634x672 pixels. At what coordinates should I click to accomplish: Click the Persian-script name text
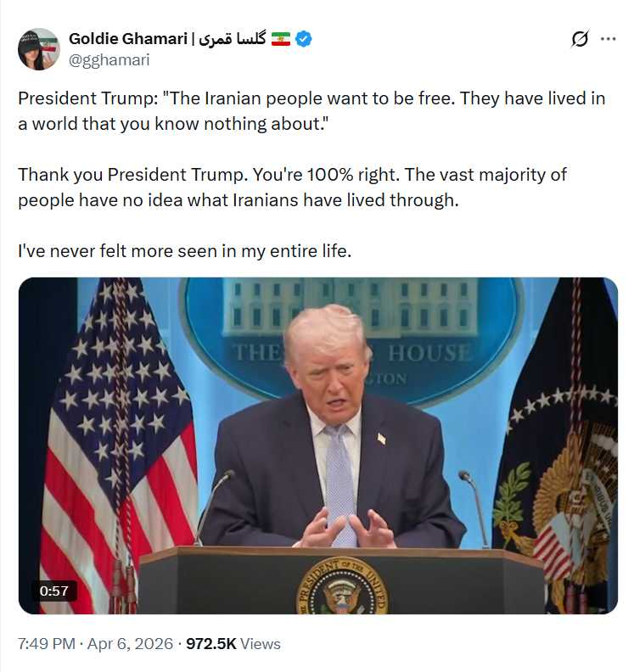tap(232, 39)
